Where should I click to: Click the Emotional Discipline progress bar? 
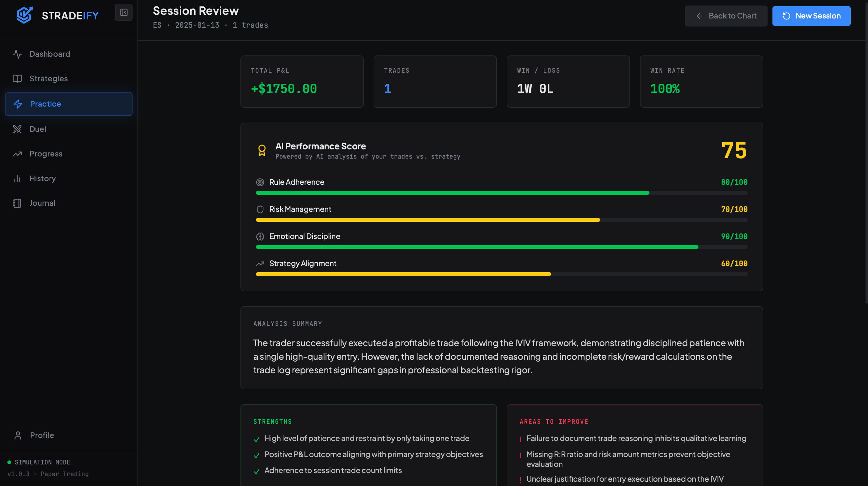(x=502, y=247)
